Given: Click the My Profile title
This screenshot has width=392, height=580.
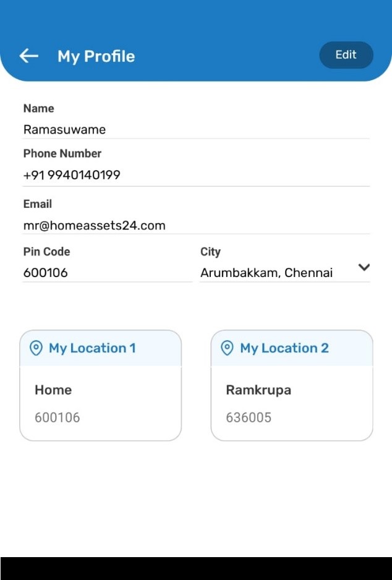Looking at the screenshot, I should [96, 57].
